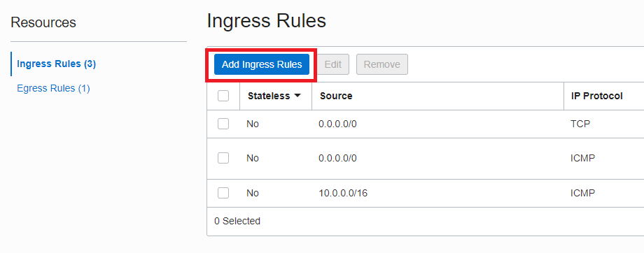Click the Stateless column header label
Screen dimensions: 644x253
pyautogui.click(x=269, y=96)
